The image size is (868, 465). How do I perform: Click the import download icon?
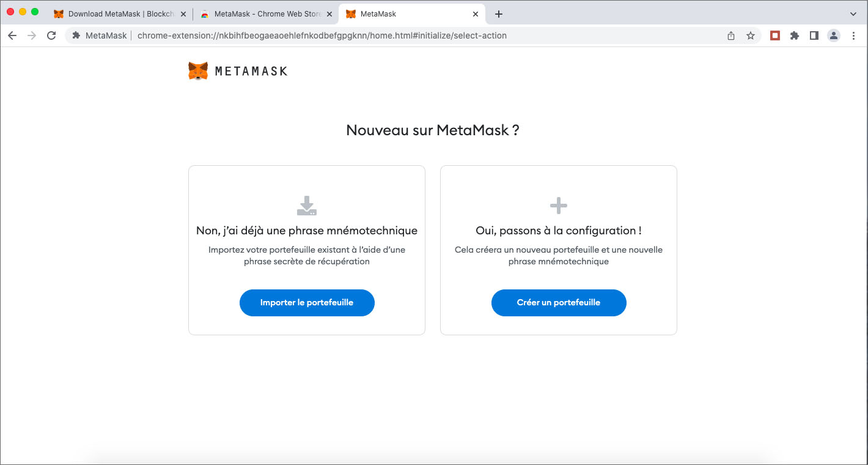point(307,206)
